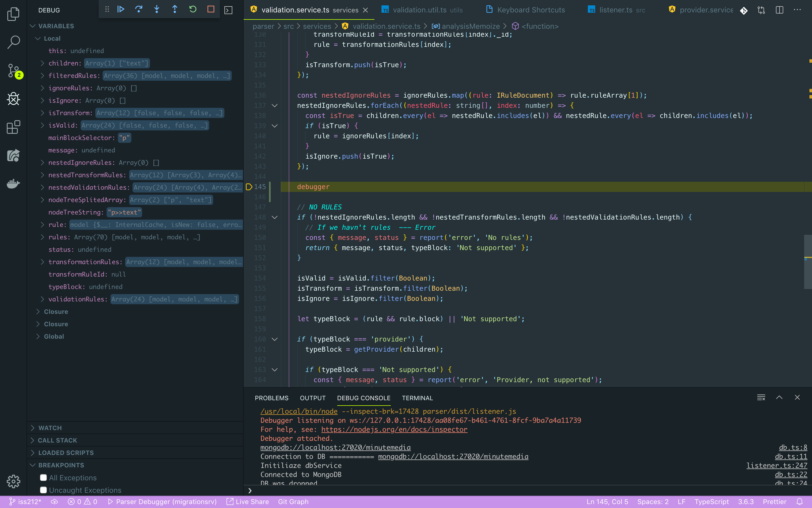This screenshot has width=812, height=508.
Task: Click the iss212 branch indicator
Action: point(25,502)
